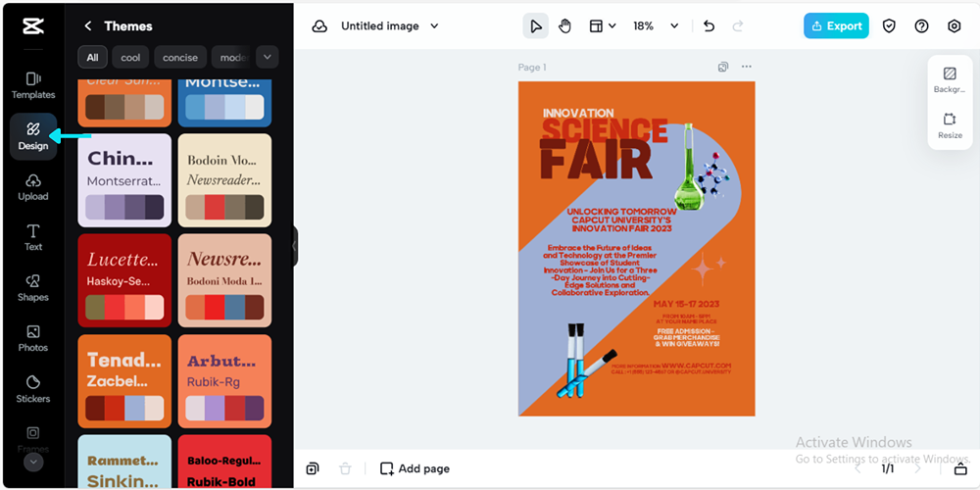Go to the next page arrow
Screen dimensions: 980x490
pyautogui.click(x=917, y=468)
